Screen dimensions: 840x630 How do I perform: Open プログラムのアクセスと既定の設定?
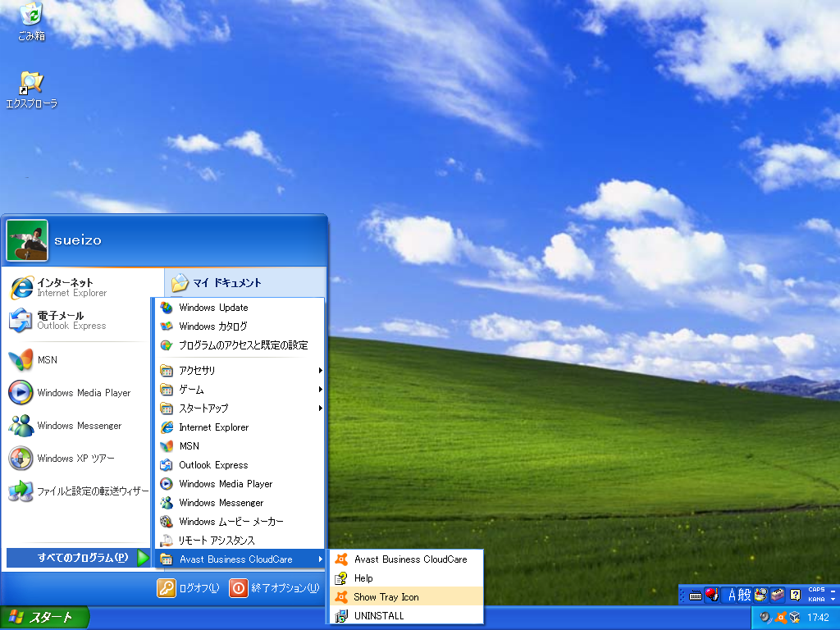pyautogui.click(x=240, y=345)
